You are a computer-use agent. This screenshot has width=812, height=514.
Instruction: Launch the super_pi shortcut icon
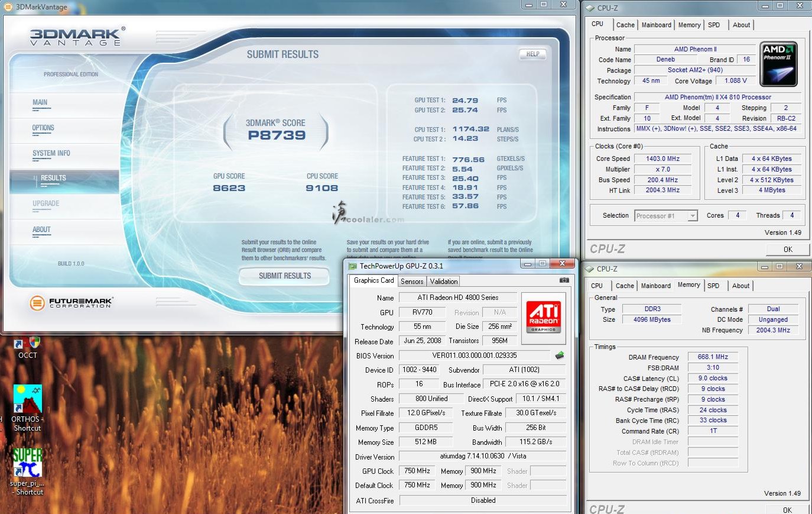(27, 471)
